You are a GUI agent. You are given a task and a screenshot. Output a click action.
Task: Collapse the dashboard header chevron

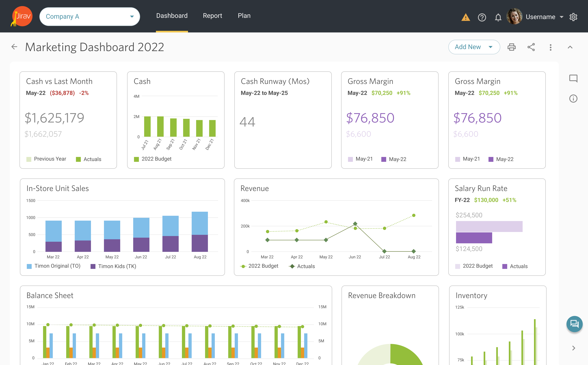tap(570, 47)
